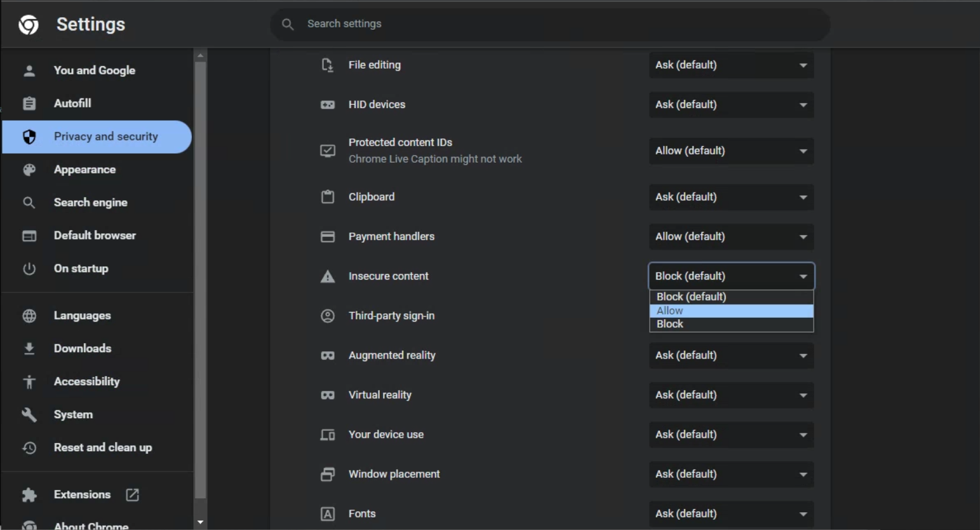Click the Insecure content warning triangle icon
This screenshot has width=980, height=530.
tap(328, 276)
